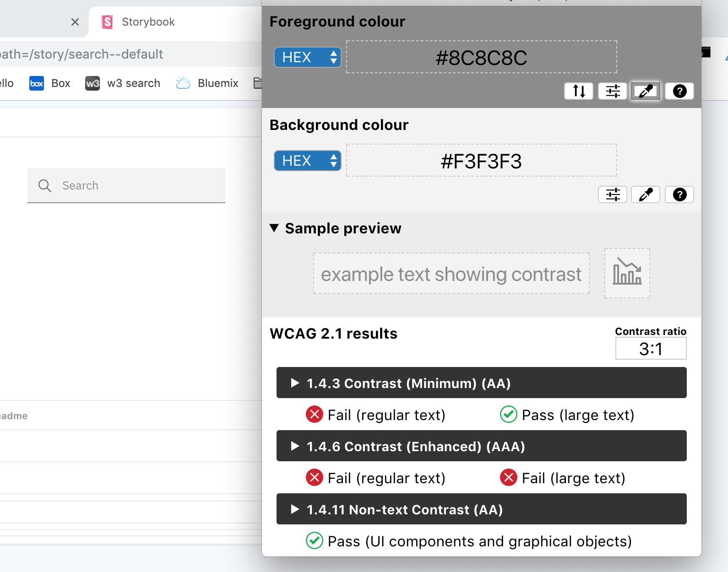Click the WCAG 2.1 results heading
Viewport: 728px width, 572px height.
(x=333, y=334)
